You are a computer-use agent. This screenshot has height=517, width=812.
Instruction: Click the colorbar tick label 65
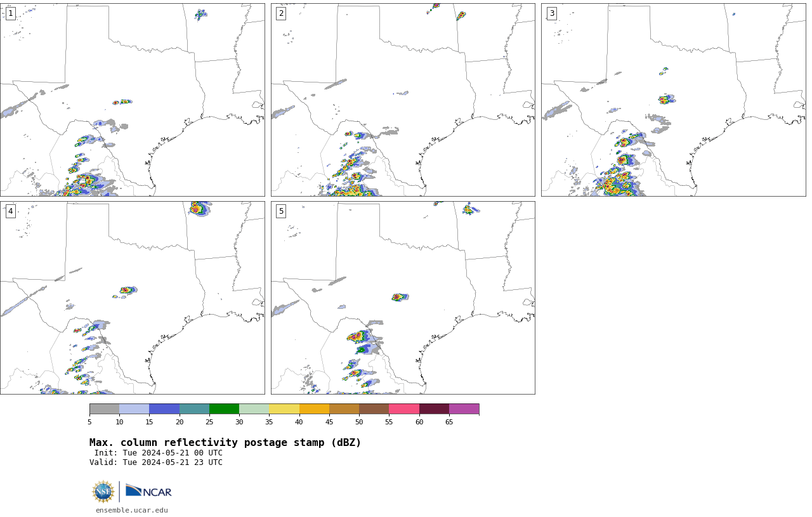tap(449, 422)
